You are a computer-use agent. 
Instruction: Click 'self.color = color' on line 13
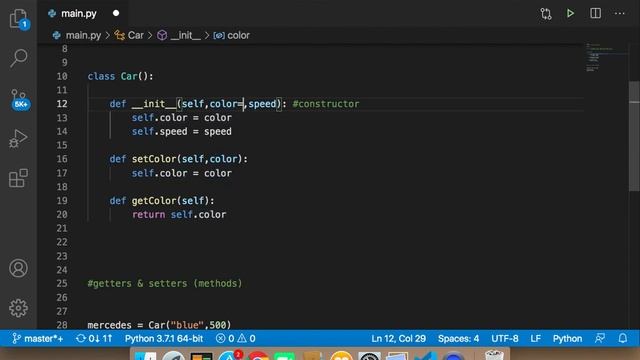pyautogui.click(x=182, y=118)
